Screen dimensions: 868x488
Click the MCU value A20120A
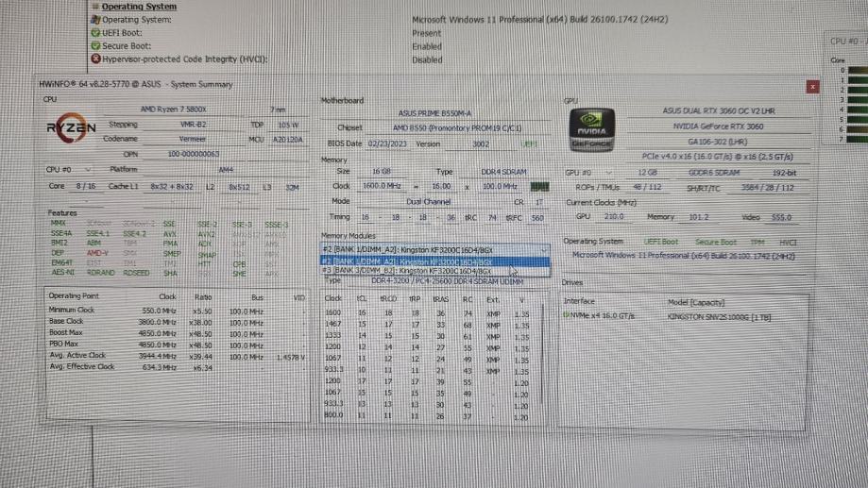point(287,140)
